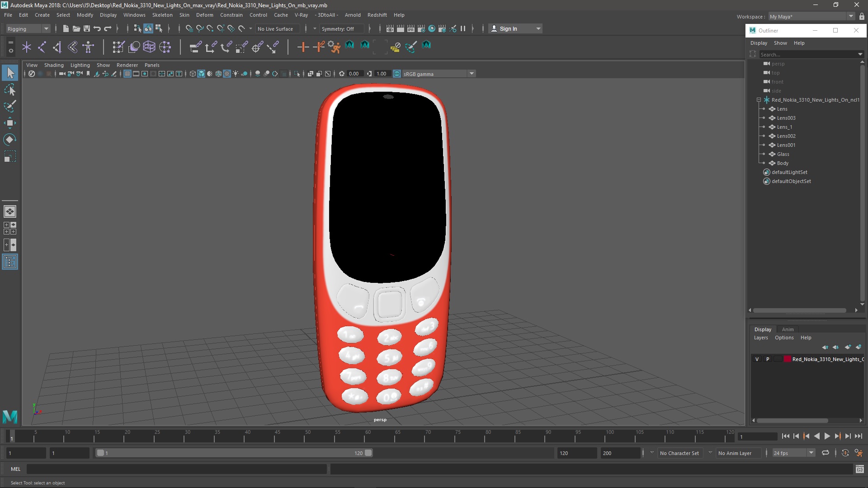Click the Script Editor icon
Viewport: 868px width, 488px height.
pos(860,469)
